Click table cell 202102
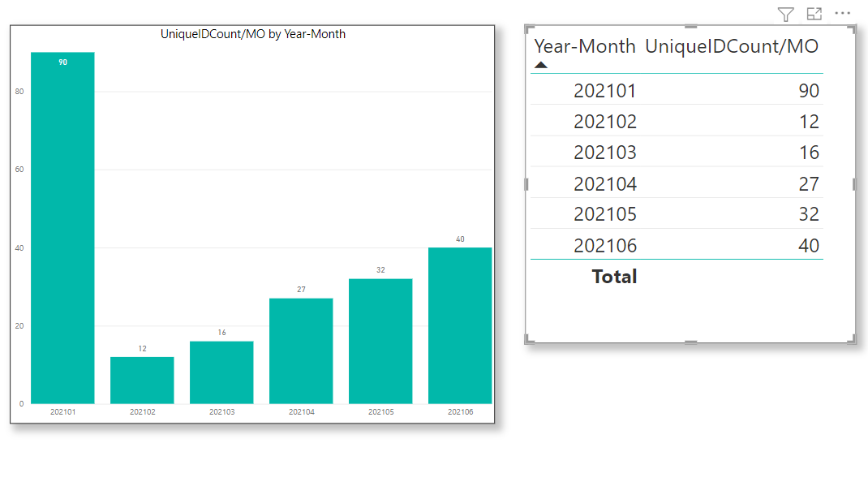The height and width of the screenshot is (486, 868). (x=604, y=122)
